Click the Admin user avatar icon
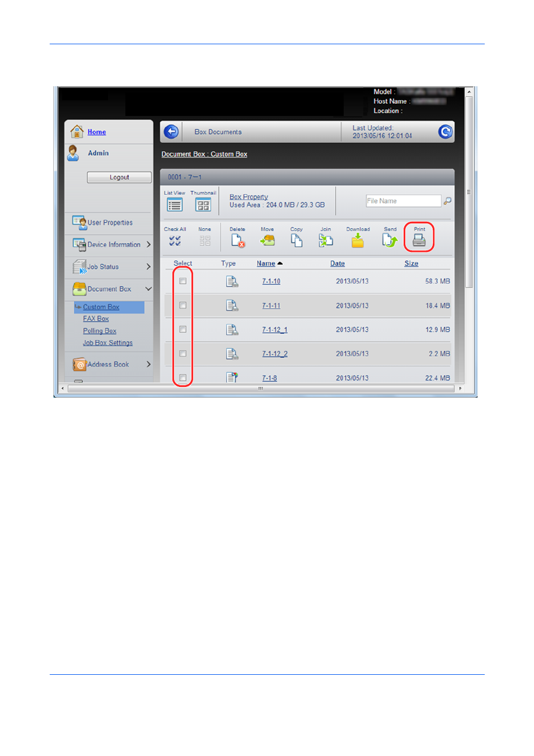This screenshot has width=534, height=756. (x=73, y=153)
